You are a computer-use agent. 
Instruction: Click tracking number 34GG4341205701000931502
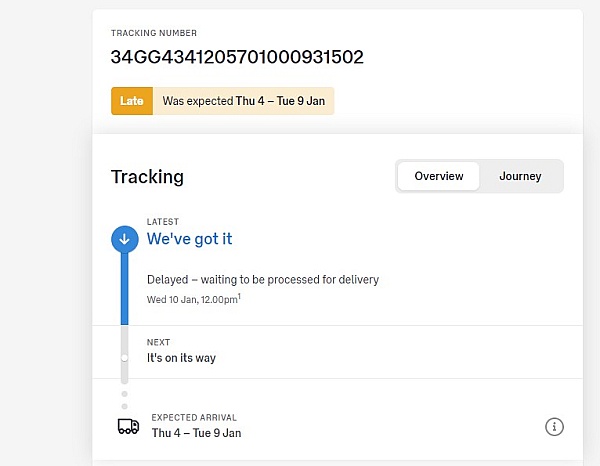pos(236,56)
